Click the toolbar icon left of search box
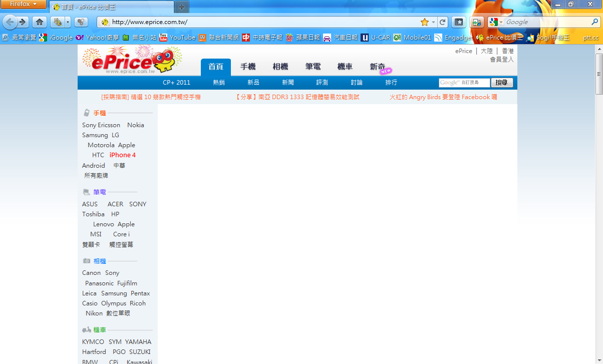Screen dimensions: 603x364 click(476, 22)
